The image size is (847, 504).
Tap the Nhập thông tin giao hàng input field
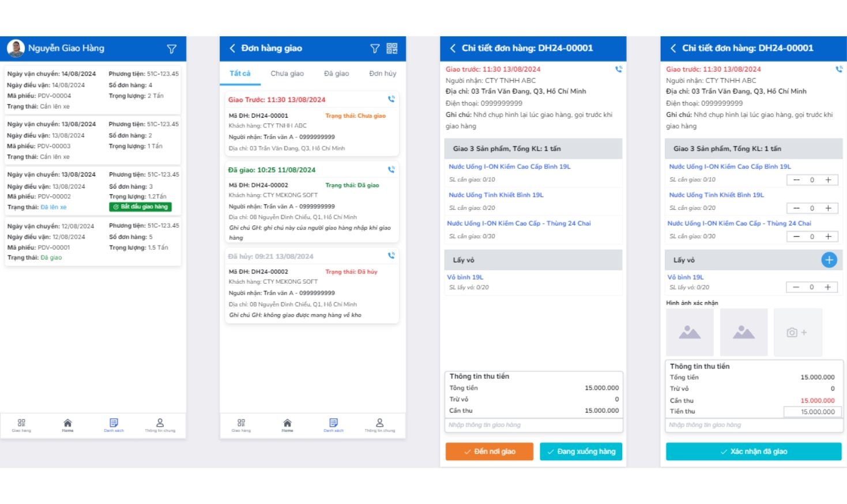click(x=533, y=424)
